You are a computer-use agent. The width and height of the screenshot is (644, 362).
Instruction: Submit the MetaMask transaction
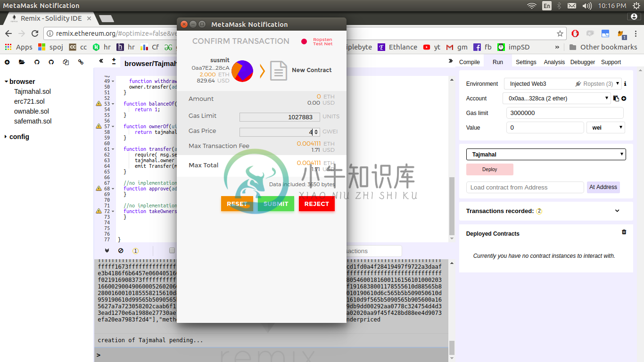pos(276,204)
